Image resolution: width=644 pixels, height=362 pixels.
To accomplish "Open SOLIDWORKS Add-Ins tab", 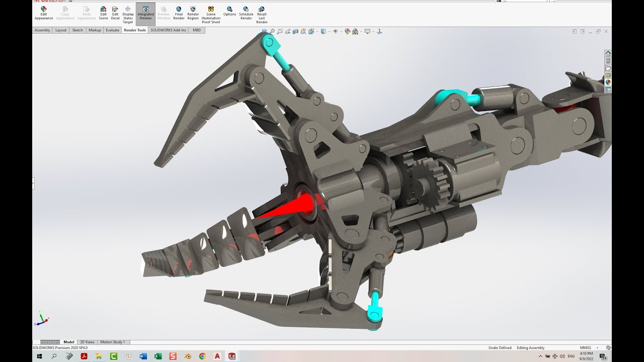I will click(x=168, y=30).
